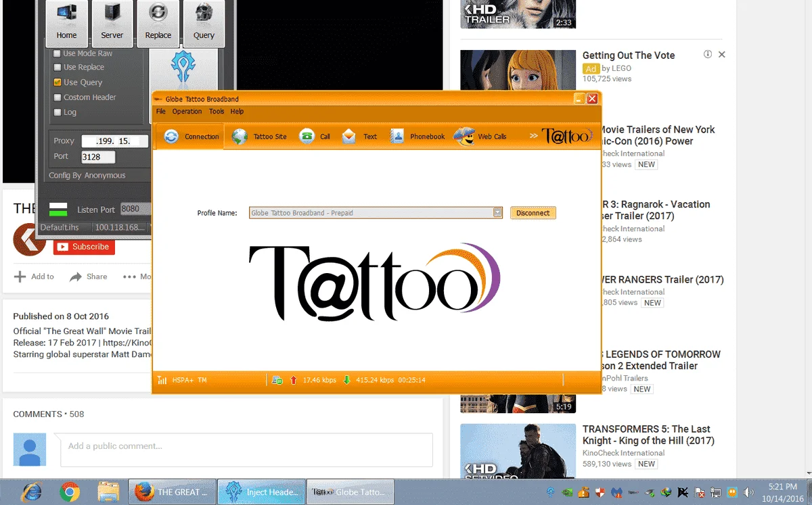Image resolution: width=812 pixels, height=505 pixels.
Task: Uncheck the Use Query checkbox
Action: (58, 82)
